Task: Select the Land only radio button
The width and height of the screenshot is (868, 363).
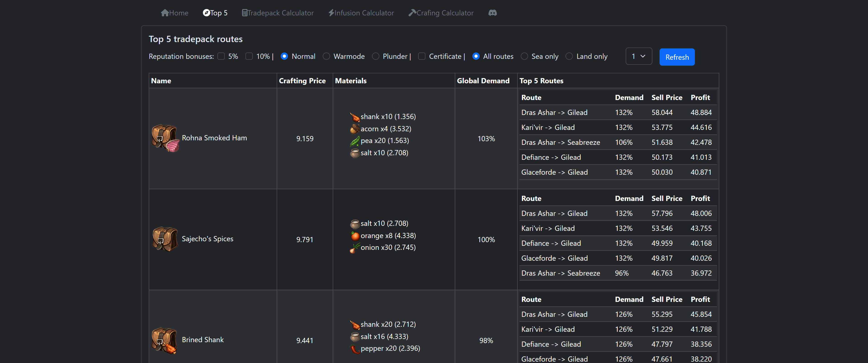Action: click(569, 56)
